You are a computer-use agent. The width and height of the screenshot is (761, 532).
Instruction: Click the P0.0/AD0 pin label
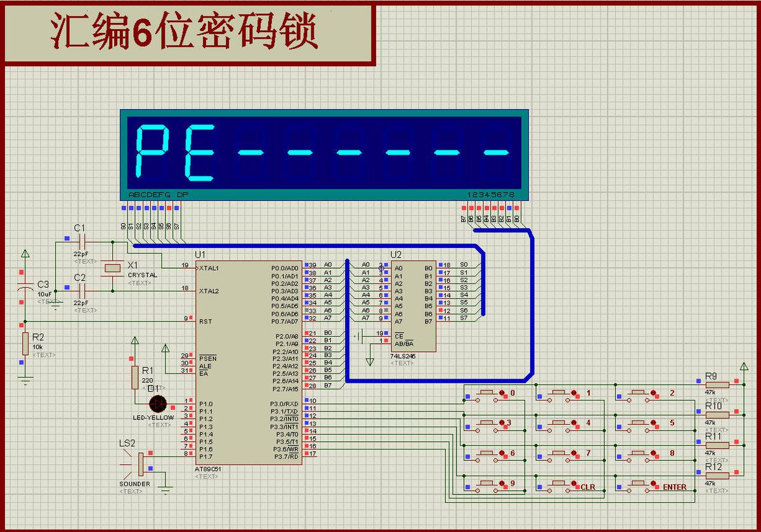tap(285, 268)
